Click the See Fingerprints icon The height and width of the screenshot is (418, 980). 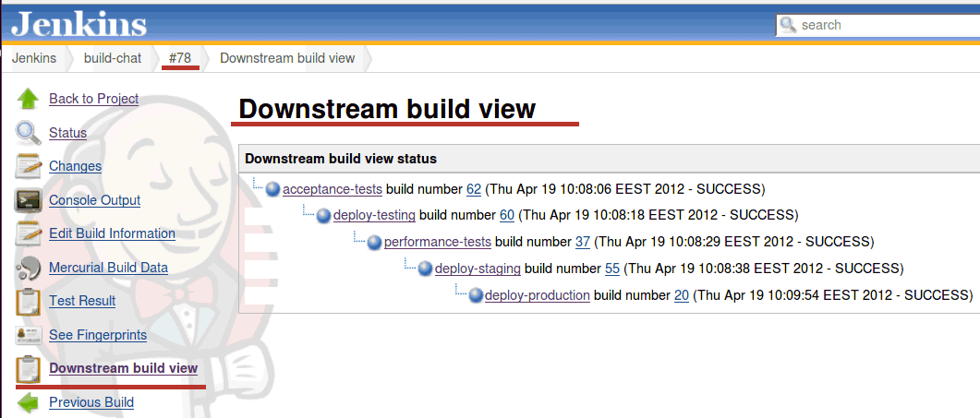[x=28, y=336]
